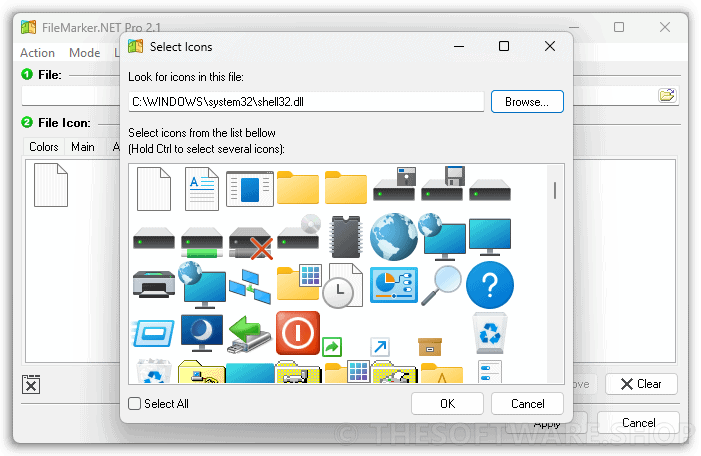This screenshot has height=456, width=701.
Task: Select the text document icon with letter A
Action: (202, 189)
